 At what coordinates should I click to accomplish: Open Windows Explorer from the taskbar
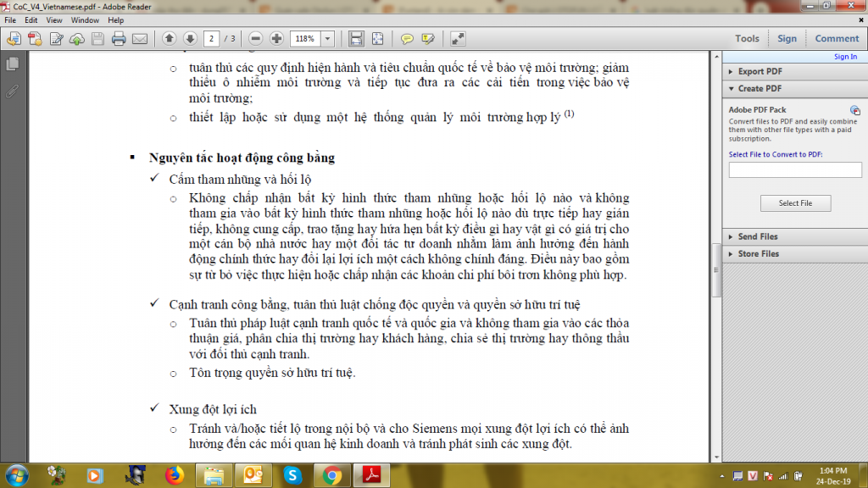click(x=214, y=475)
